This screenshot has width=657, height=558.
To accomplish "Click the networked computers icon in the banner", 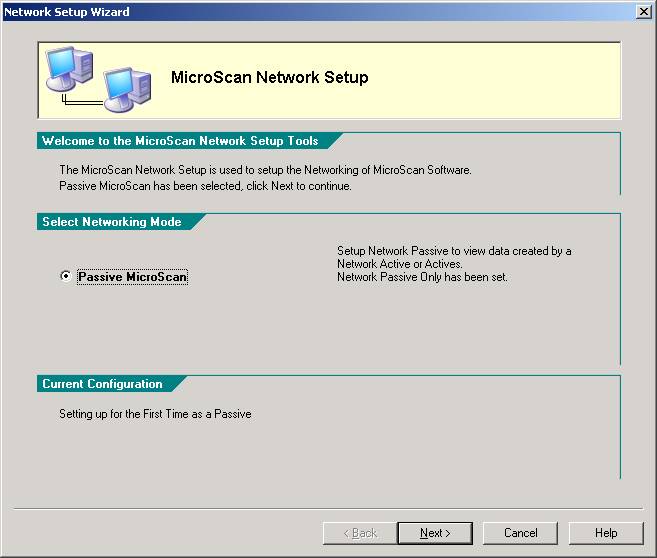I will [98, 80].
